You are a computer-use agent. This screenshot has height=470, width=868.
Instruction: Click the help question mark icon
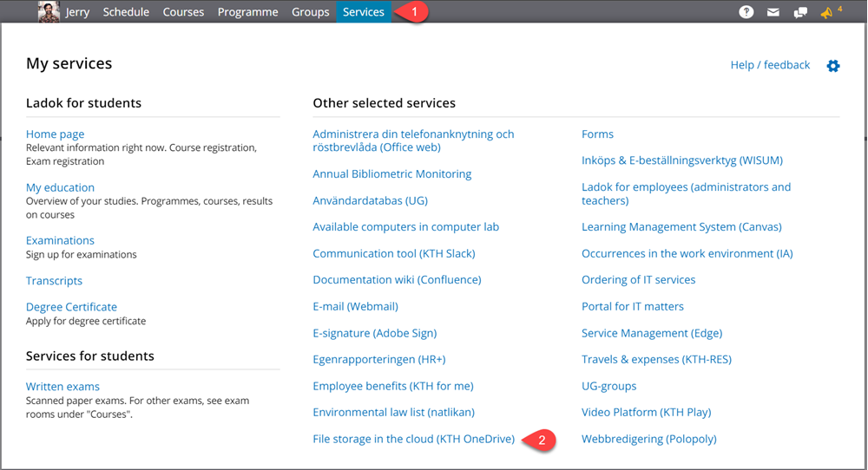click(746, 12)
